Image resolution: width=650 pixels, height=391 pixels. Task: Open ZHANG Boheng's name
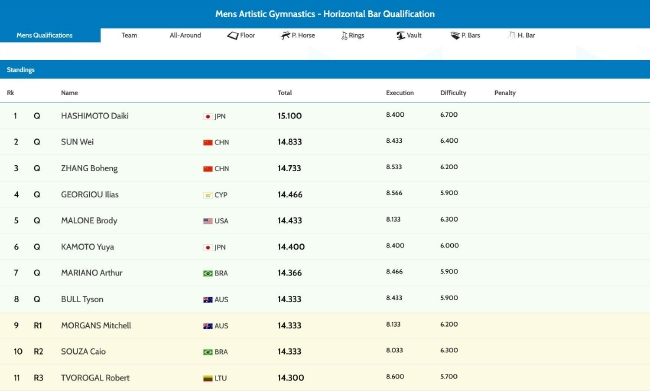pyautogui.click(x=89, y=168)
